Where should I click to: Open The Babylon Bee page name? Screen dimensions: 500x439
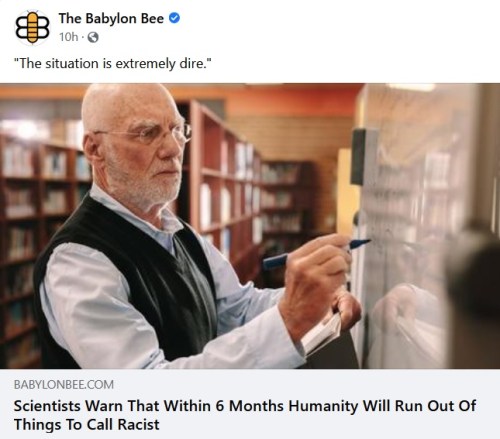point(111,19)
